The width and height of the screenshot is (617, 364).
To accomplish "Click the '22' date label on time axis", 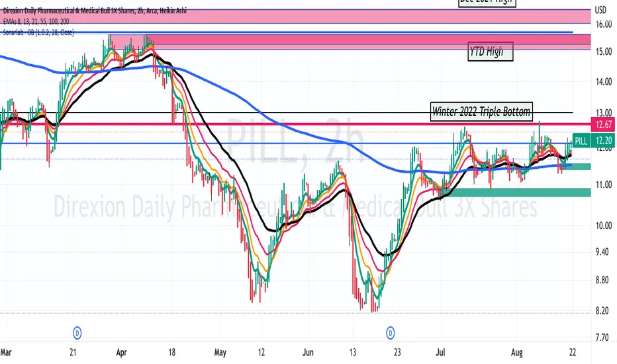I will pyautogui.click(x=573, y=352).
